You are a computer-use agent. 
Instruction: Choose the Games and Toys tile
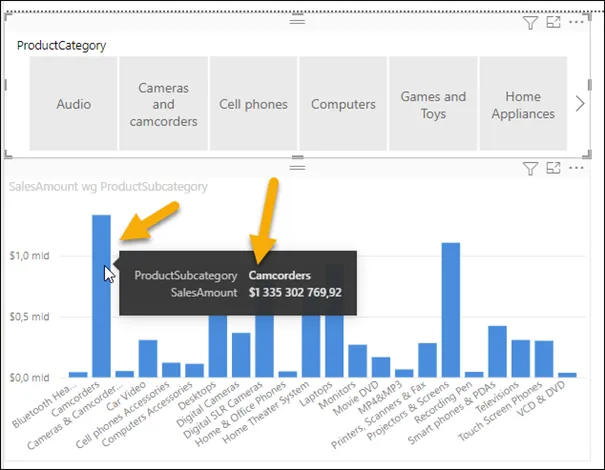433,104
